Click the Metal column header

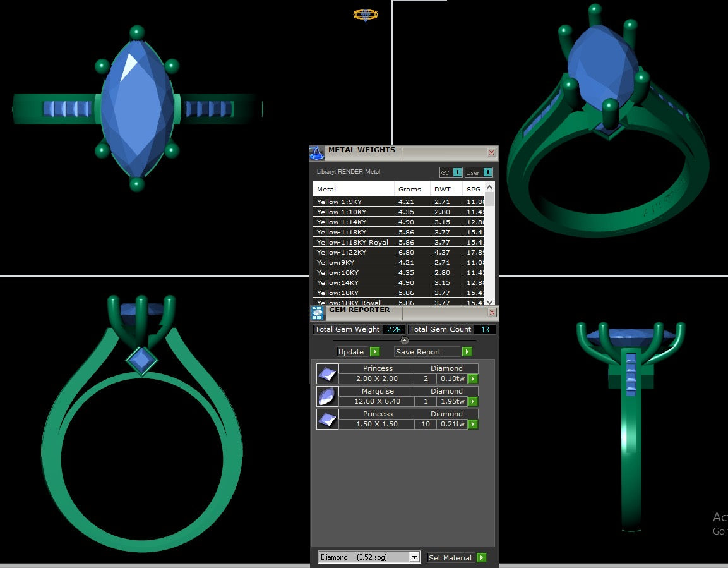click(354, 189)
